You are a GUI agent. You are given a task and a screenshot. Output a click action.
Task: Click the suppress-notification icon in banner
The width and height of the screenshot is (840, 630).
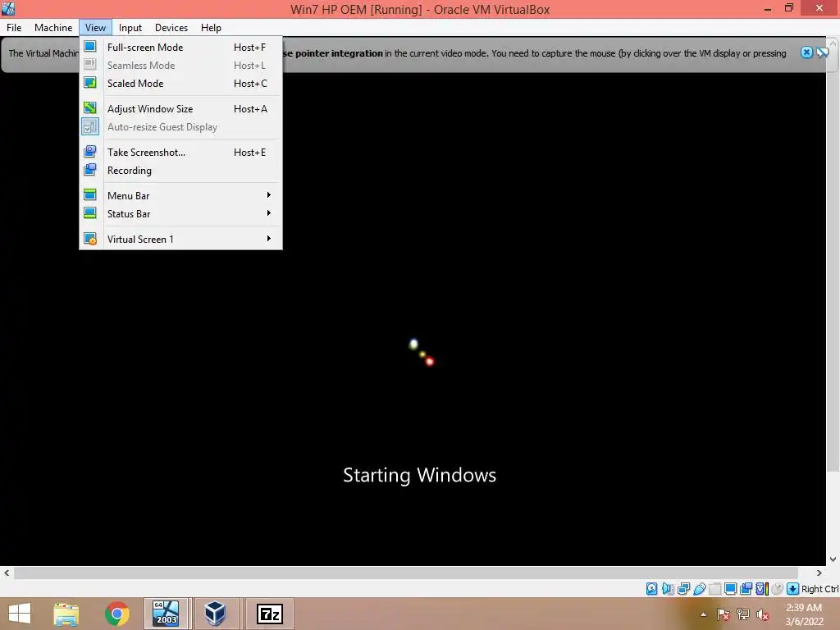pos(822,52)
